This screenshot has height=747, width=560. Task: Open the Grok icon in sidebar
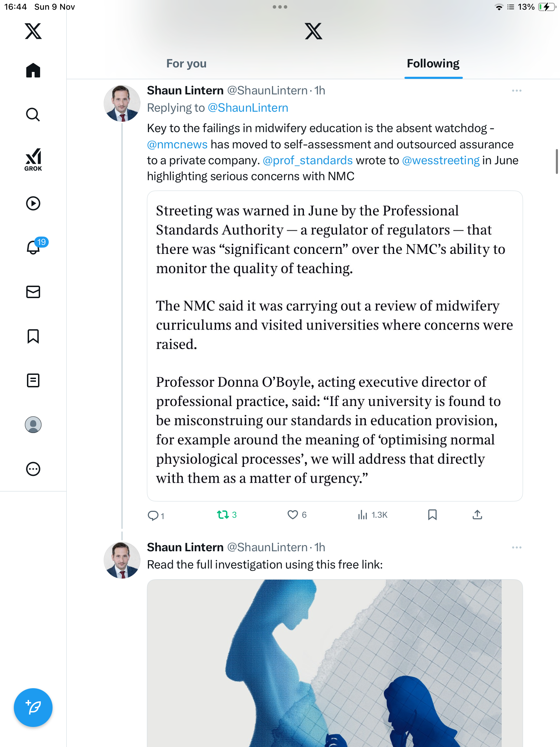tap(33, 160)
